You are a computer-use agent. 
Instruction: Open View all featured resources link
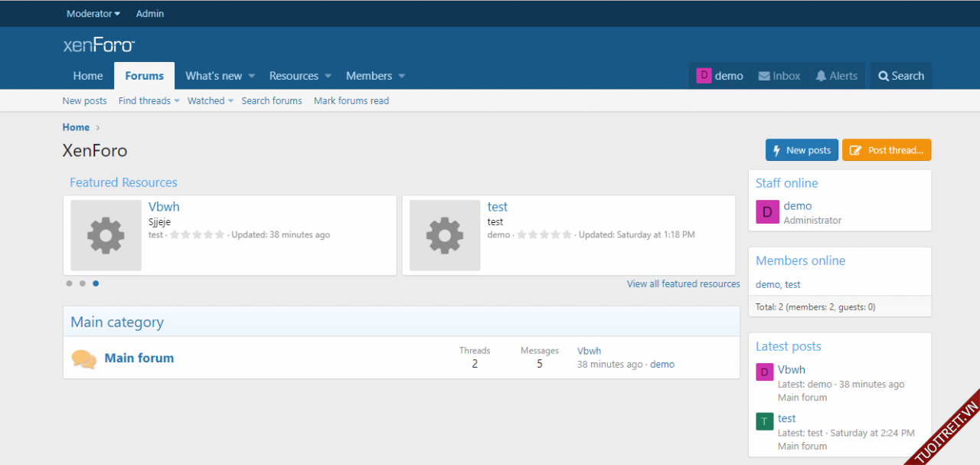683,283
